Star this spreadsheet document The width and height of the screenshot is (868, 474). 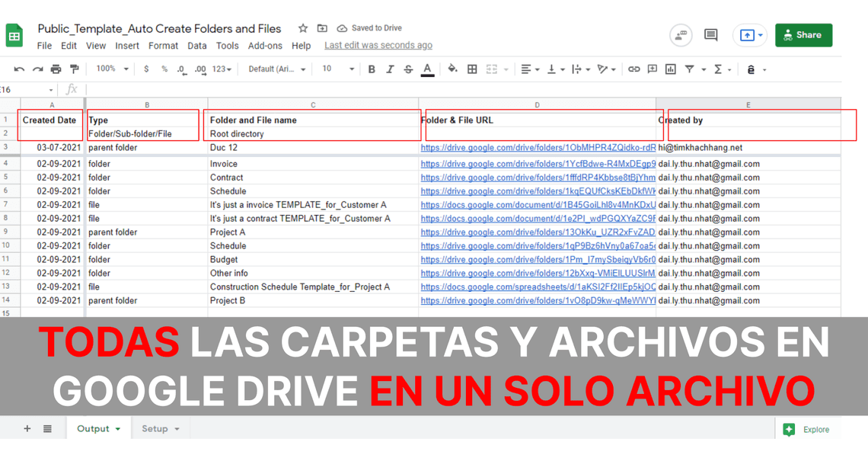pos(303,28)
